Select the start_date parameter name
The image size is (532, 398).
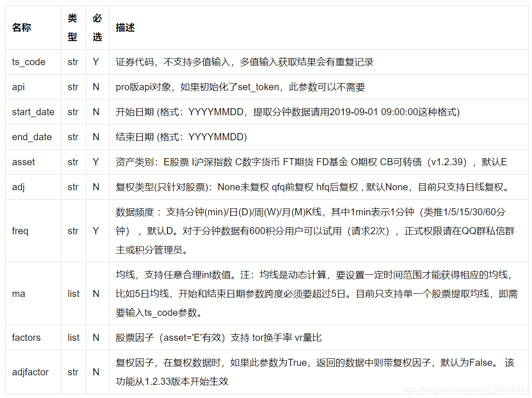point(33,112)
